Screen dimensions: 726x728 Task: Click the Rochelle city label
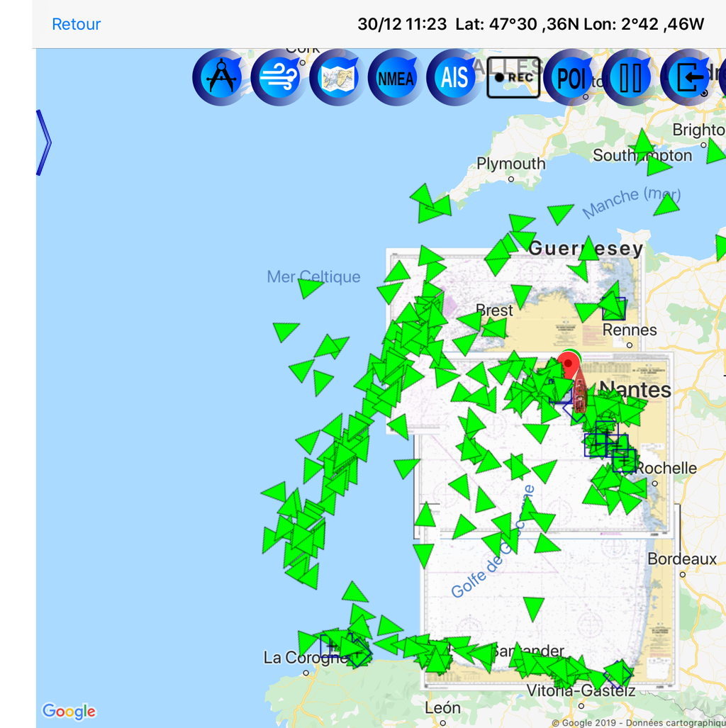(666, 468)
